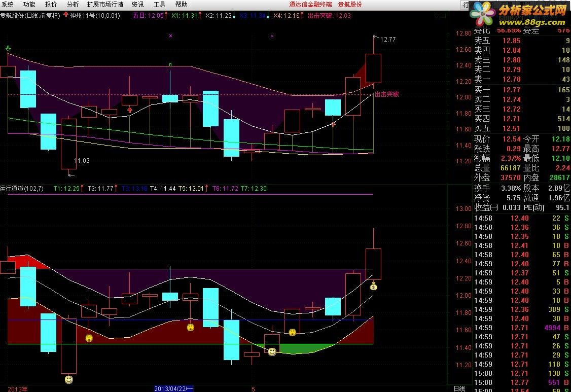Screen dimensions: 571x392
Task: Switch the period using the 日线 label
Action: point(459,389)
